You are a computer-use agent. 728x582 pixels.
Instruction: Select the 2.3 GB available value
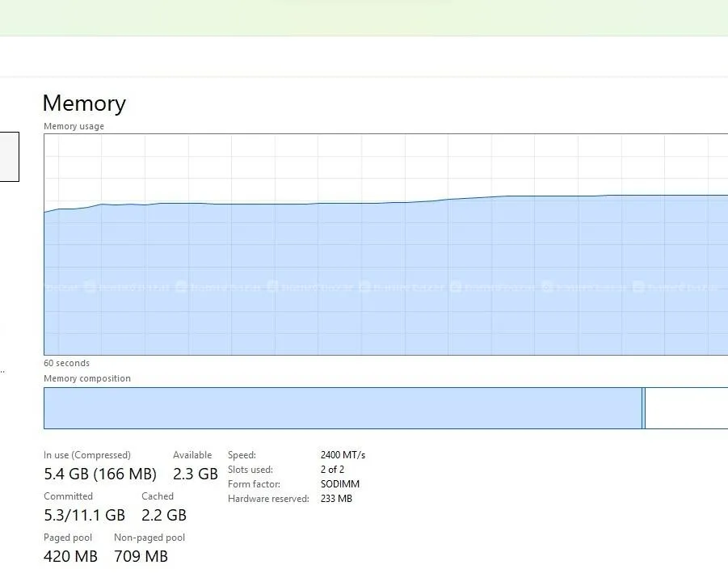click(x=196, y=474)
